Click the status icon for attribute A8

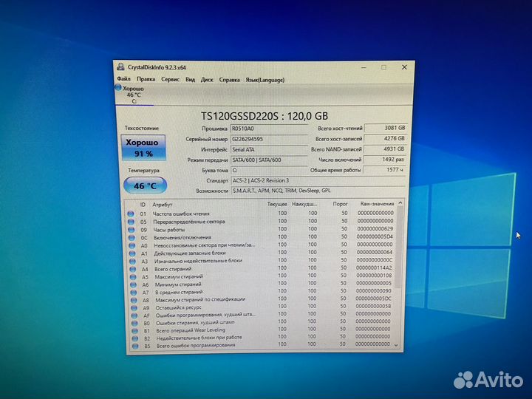tap(134, 300)
